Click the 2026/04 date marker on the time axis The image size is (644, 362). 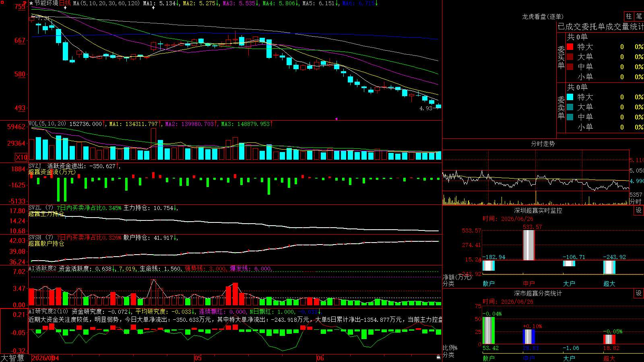point(45,358)
